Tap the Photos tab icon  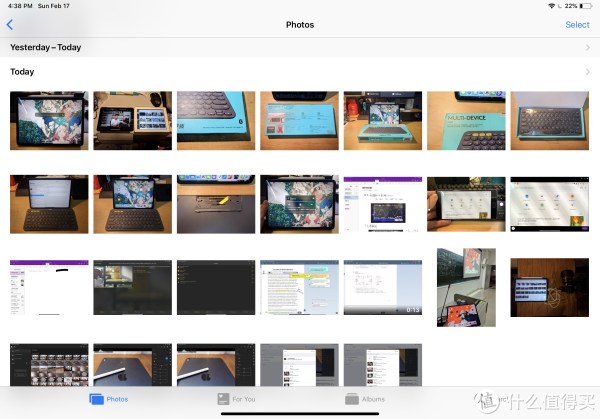pyautogui.click(x=97, y=399)
